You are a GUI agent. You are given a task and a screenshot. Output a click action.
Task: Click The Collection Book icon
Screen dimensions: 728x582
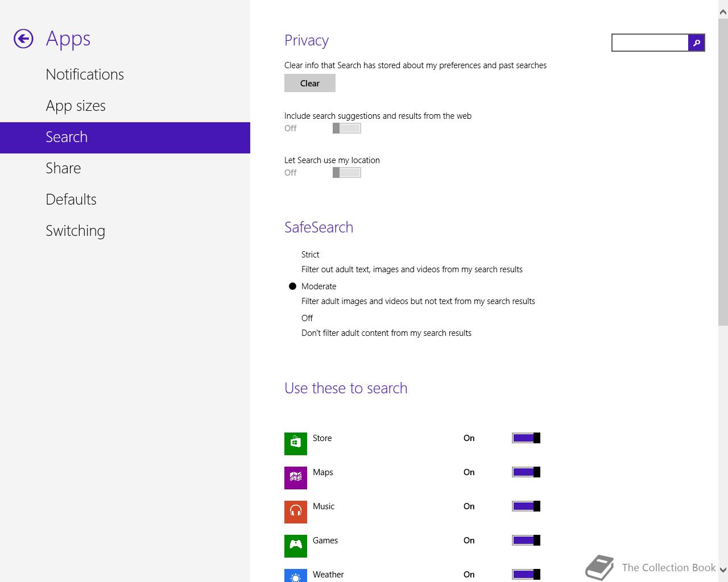[x=600, y=567]
